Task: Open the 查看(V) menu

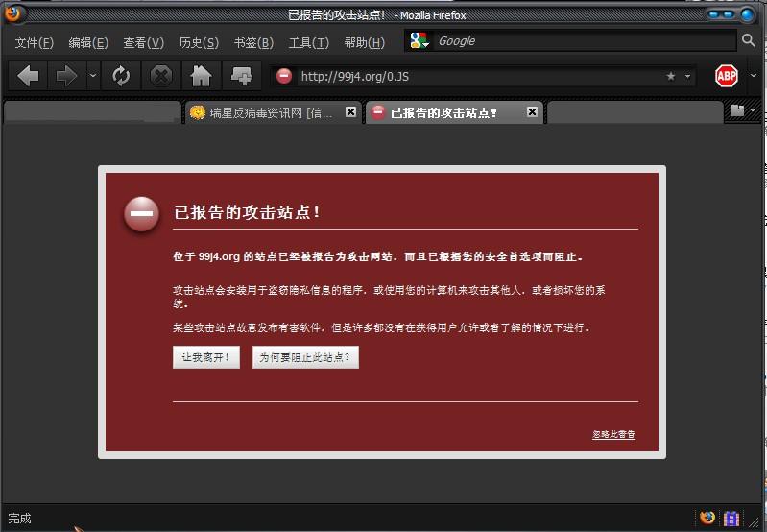Action: pos(143,43)
